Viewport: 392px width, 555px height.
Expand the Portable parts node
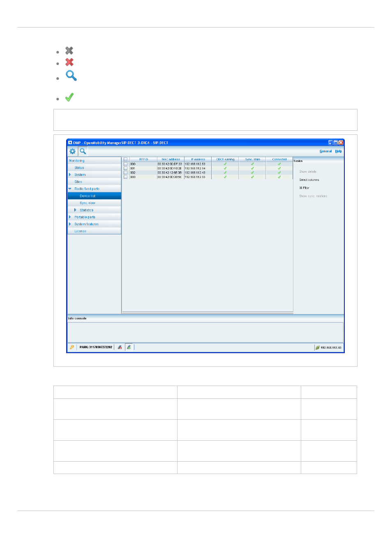(70, 217)
